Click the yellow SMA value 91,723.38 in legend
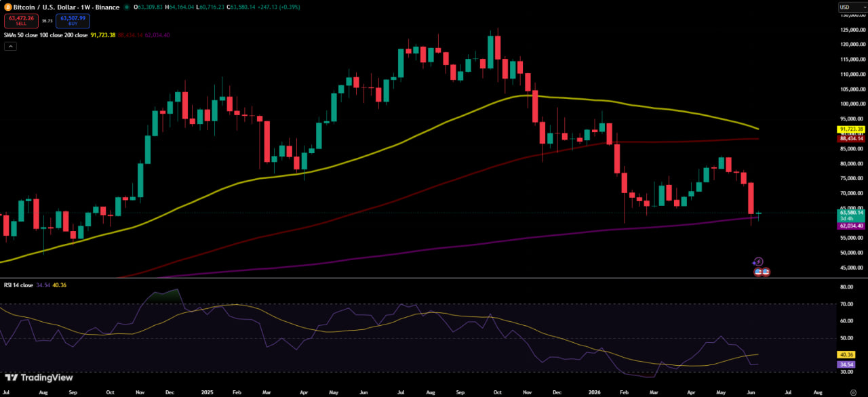The width and height of the screenshot is (868, 397). [103, 35]
